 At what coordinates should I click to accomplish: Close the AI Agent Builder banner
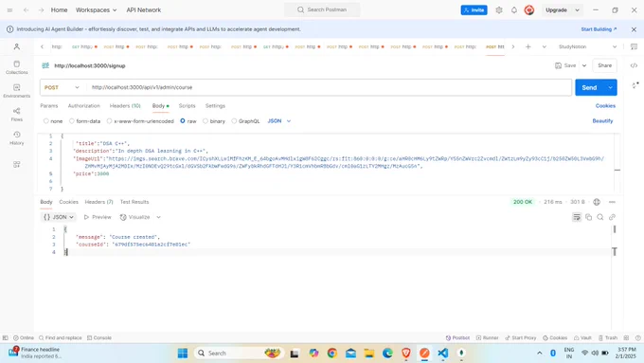[634, 29]
